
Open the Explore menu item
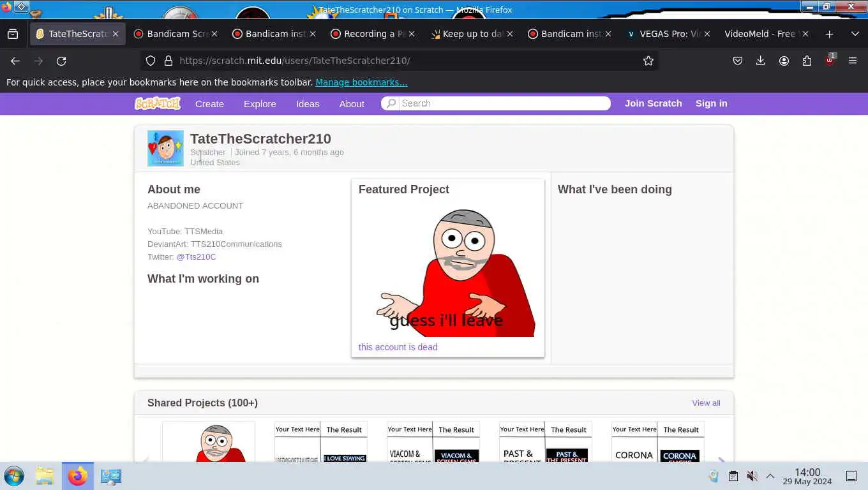point(260,103)
